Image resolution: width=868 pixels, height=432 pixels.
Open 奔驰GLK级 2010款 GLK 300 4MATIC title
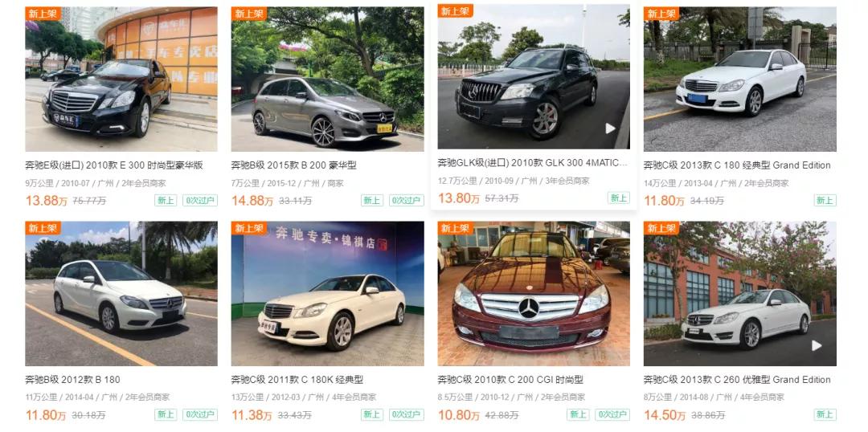pyautogui.click(x=533, y=163)
